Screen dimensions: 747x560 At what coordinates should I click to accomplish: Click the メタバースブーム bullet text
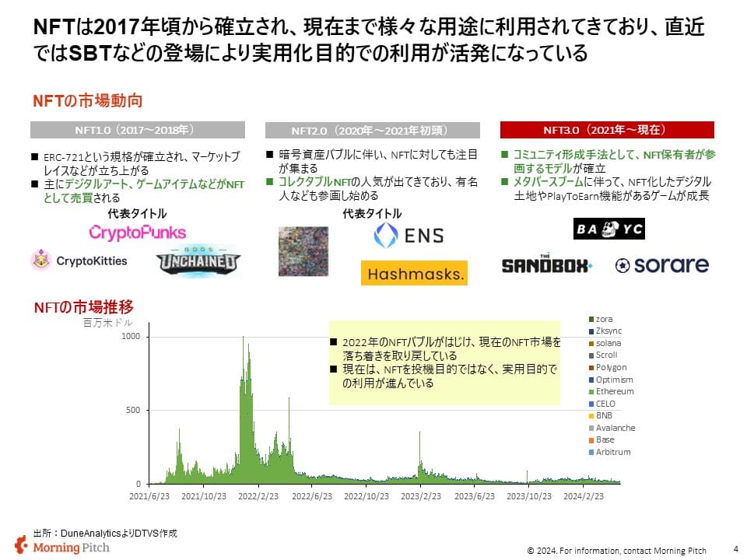(x=612, y=188)
